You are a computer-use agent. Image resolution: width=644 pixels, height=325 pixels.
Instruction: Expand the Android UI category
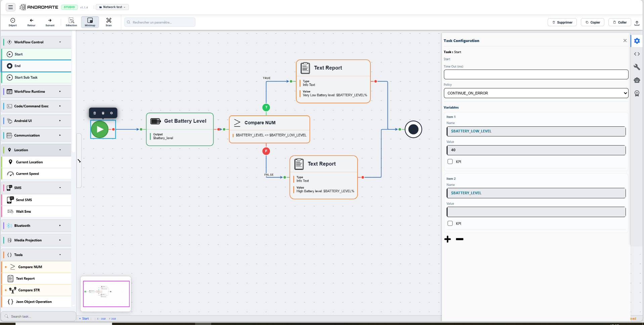[37, 121]
